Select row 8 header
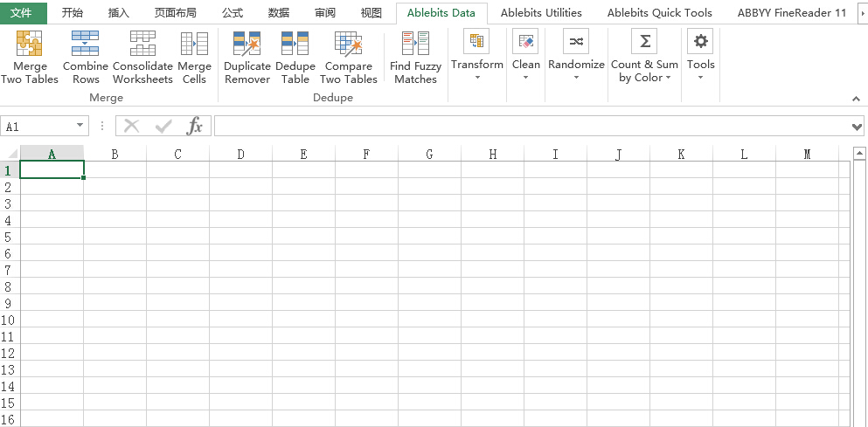 click(10, 286)
